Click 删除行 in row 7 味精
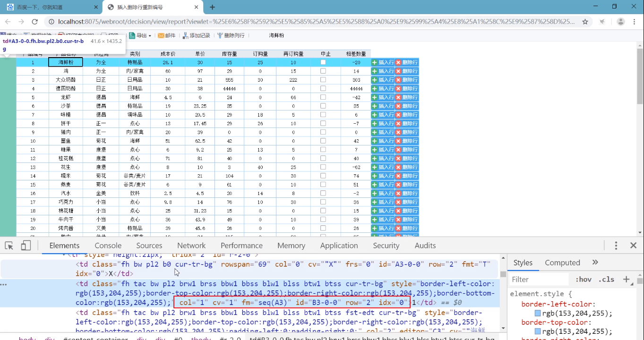The width and height of the screenshot is (644, 340). pyautogui.click(x=407, y=115)
